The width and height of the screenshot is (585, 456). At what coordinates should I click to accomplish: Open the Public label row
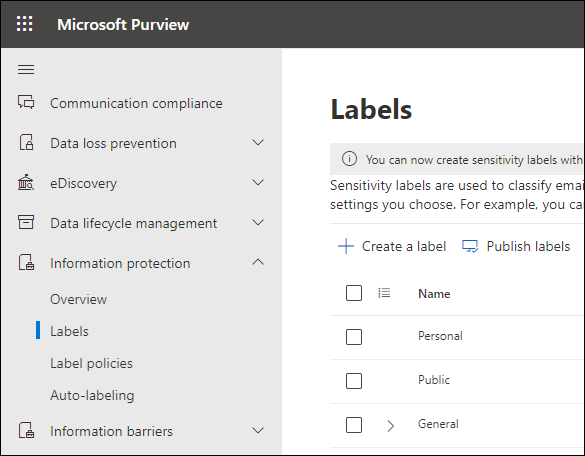tap(434, 380)
